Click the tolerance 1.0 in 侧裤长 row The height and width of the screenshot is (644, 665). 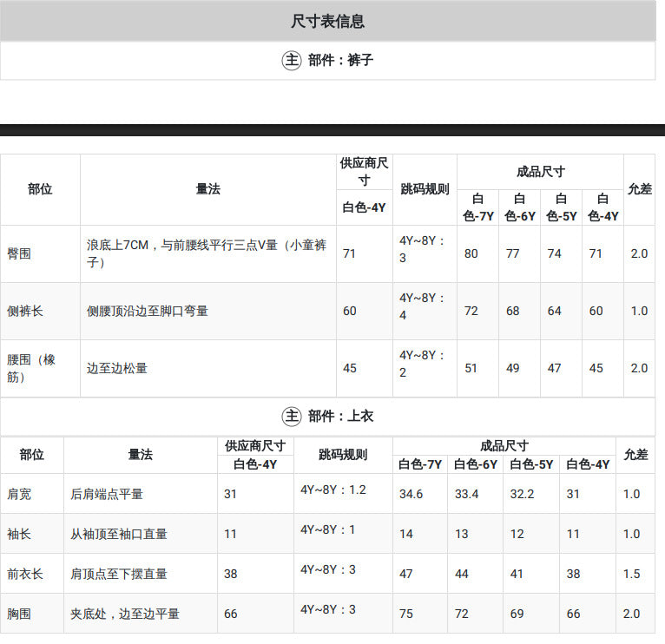click(639, 311)
